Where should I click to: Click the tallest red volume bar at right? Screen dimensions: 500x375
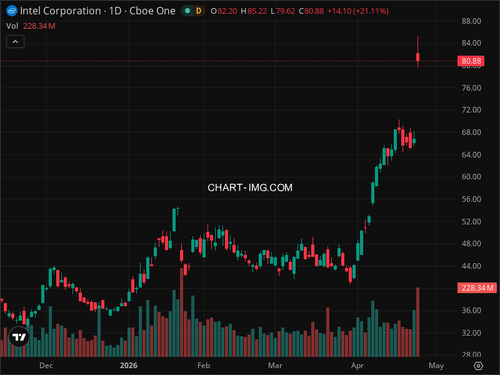coord(418,322)
